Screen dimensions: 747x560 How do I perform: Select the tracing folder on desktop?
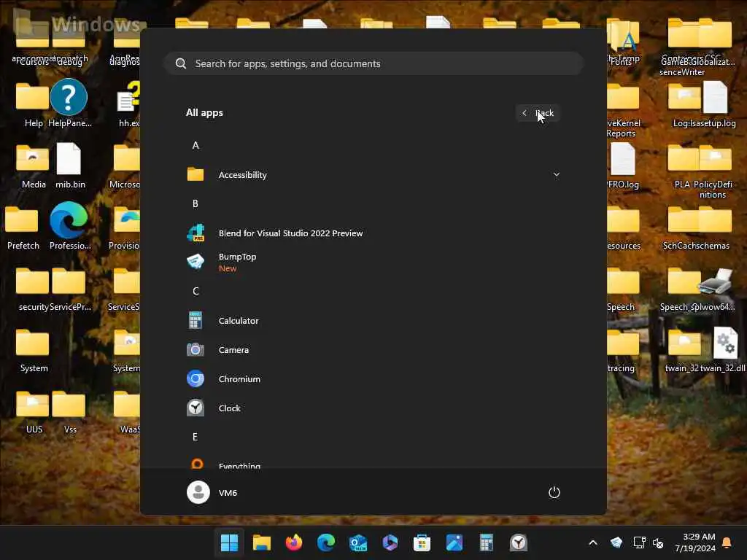pos(622,350)
